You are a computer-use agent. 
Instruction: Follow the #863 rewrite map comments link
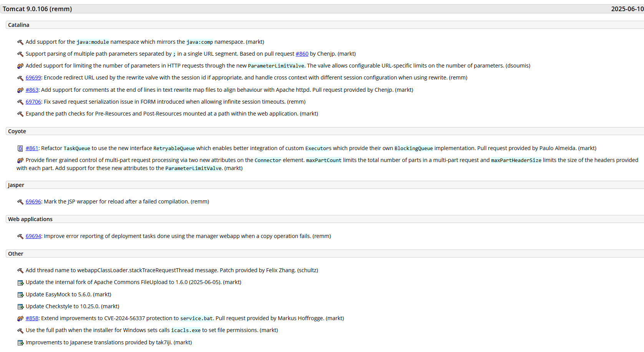[x=32, y=90]
